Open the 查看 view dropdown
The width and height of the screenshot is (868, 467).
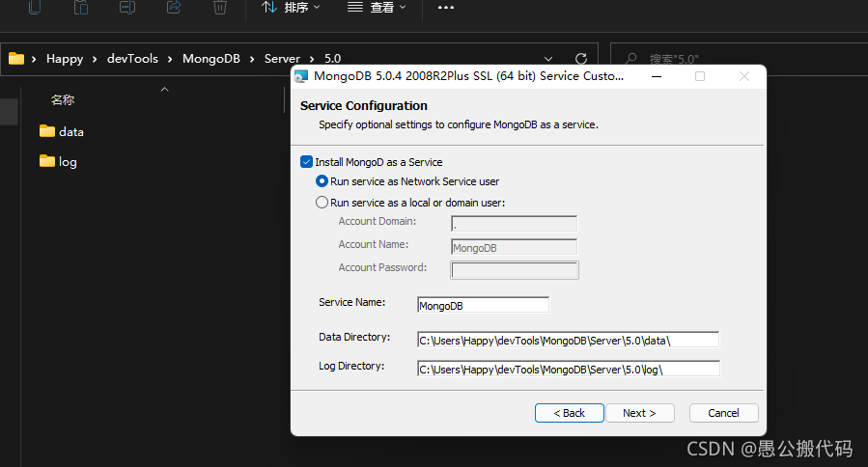(x=377, y=7)
